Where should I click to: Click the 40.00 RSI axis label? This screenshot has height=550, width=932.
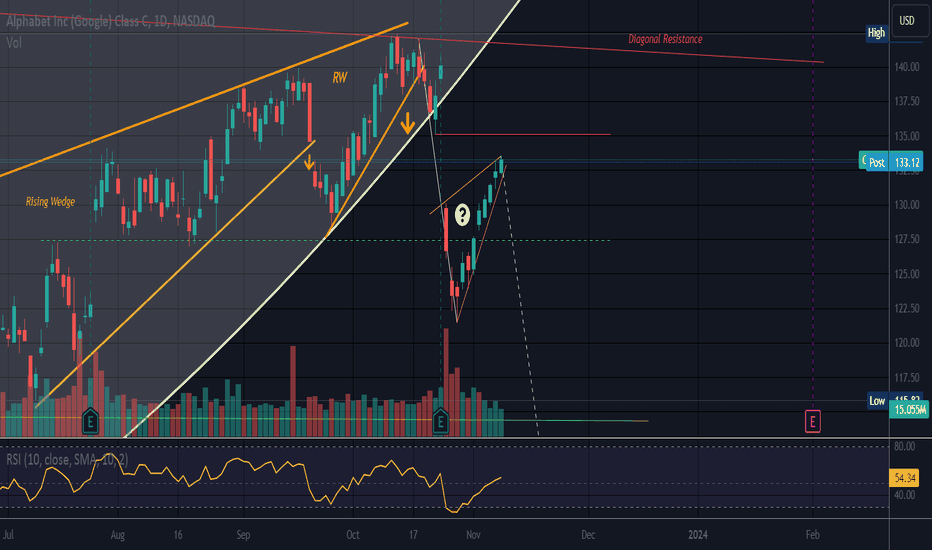coord(905,495)
